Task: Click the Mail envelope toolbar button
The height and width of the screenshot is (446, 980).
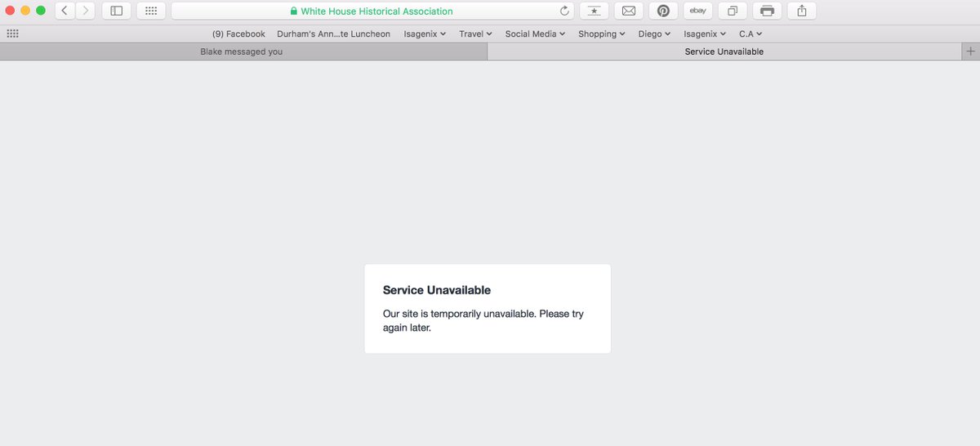Action: 629,11
